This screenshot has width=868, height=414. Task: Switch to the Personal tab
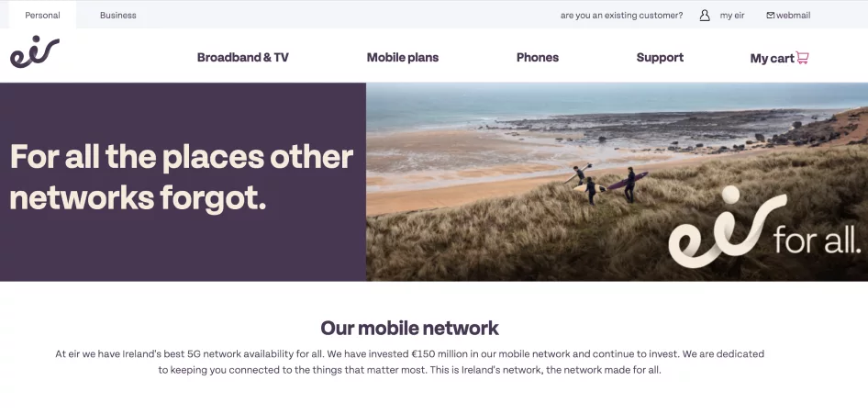point(42,15)
